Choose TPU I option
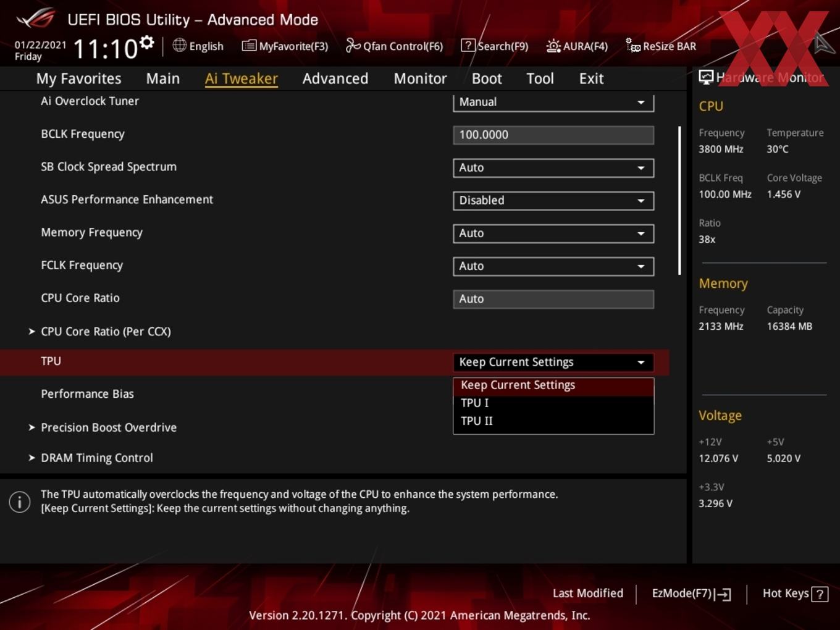The width and height of the screenshot is (840, 630). [553, 403]
